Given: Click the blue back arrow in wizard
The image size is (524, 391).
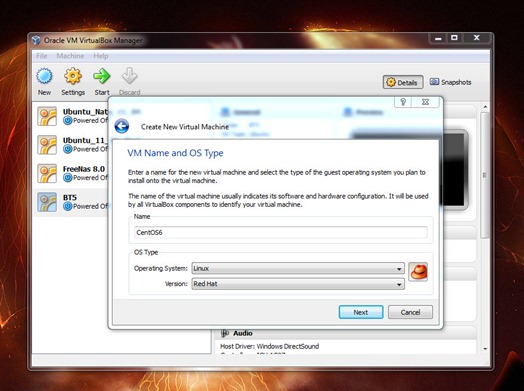Looking at the screenshot, I should tap(122, 126).
